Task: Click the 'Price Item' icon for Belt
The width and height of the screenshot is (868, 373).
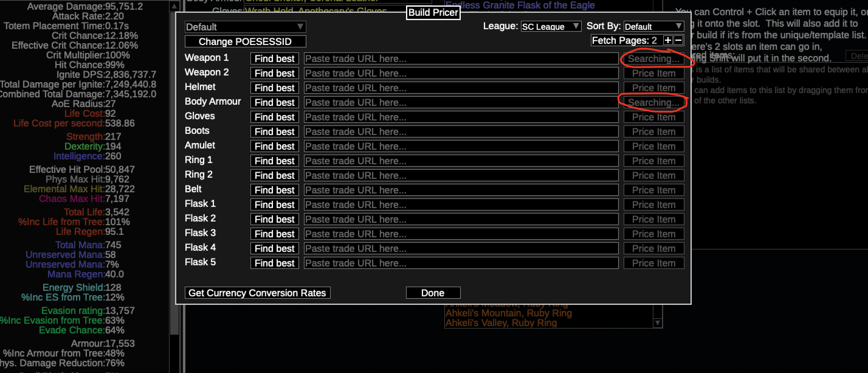Action: click(654, 190)
